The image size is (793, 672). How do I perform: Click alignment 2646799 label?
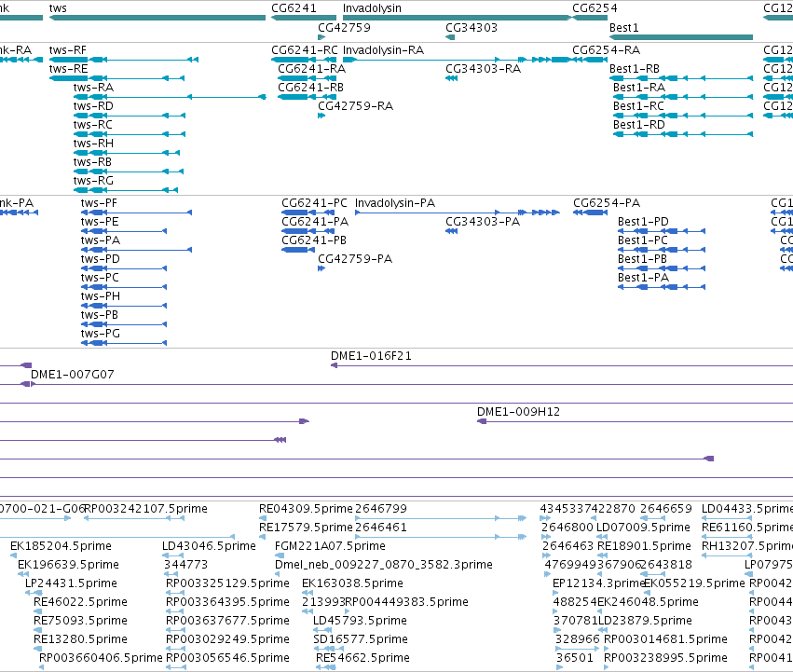[381, 509]
